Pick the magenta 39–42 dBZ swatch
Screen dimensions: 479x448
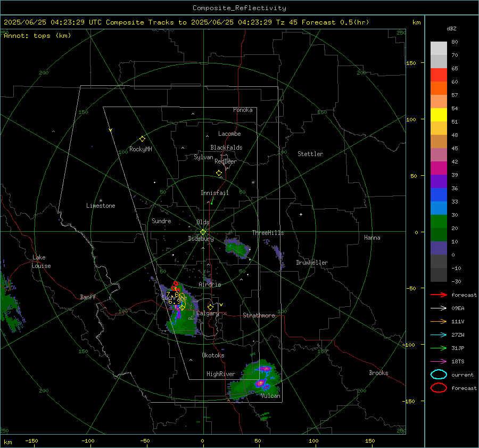pos(439,168)
